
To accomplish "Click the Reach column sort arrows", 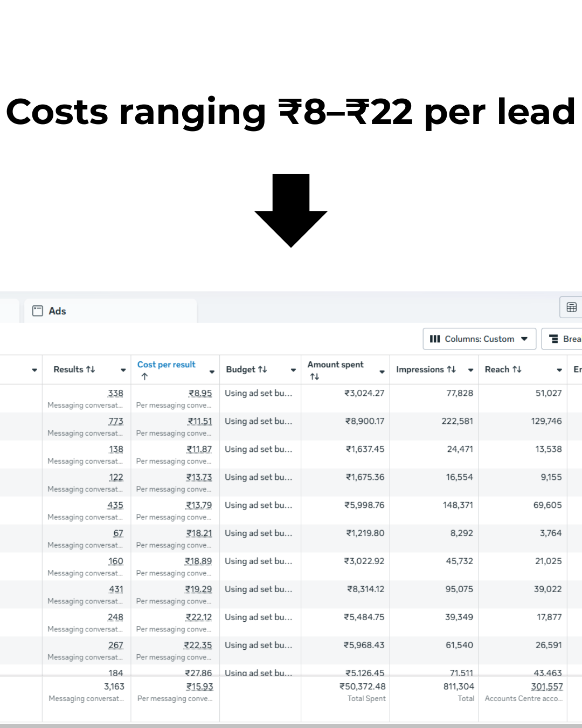I will click(x=517, y=369).
